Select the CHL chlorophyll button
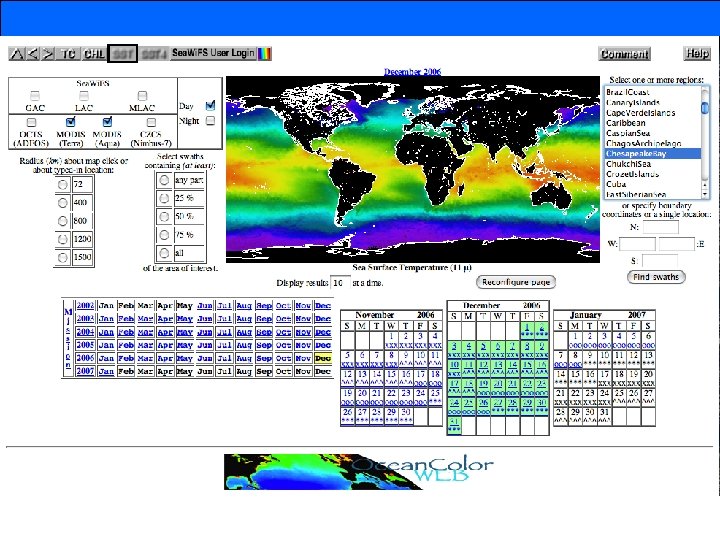 pos(94,54)
